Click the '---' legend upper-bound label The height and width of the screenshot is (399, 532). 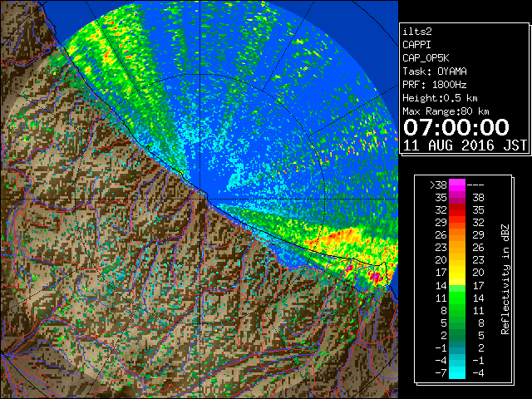pos(475,185)
